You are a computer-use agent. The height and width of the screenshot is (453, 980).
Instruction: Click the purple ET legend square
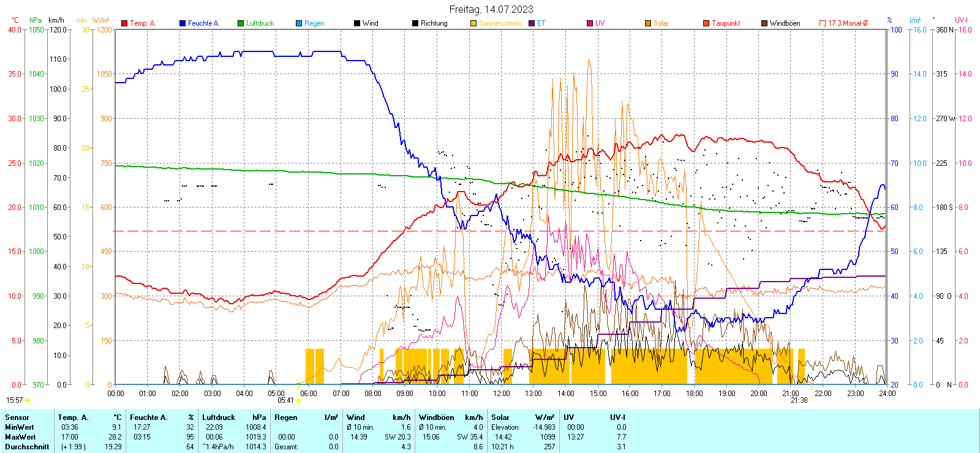(532, 23)
